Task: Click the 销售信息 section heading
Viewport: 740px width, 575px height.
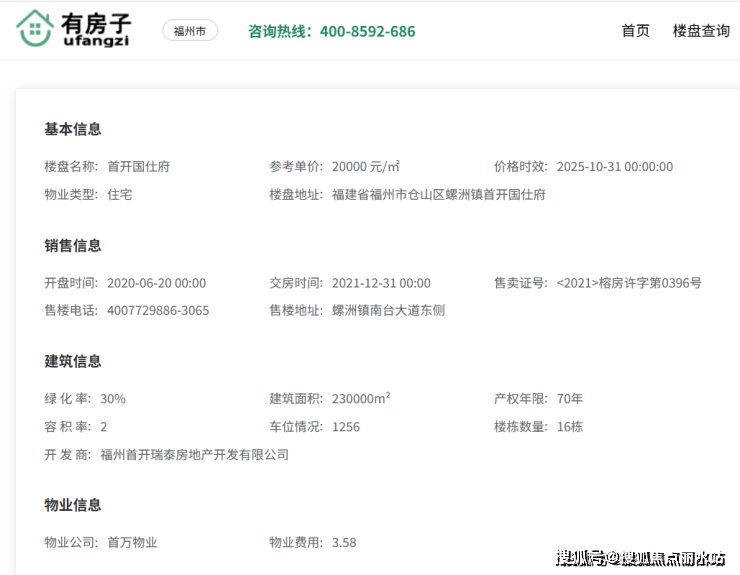Action: coord(73,245)
